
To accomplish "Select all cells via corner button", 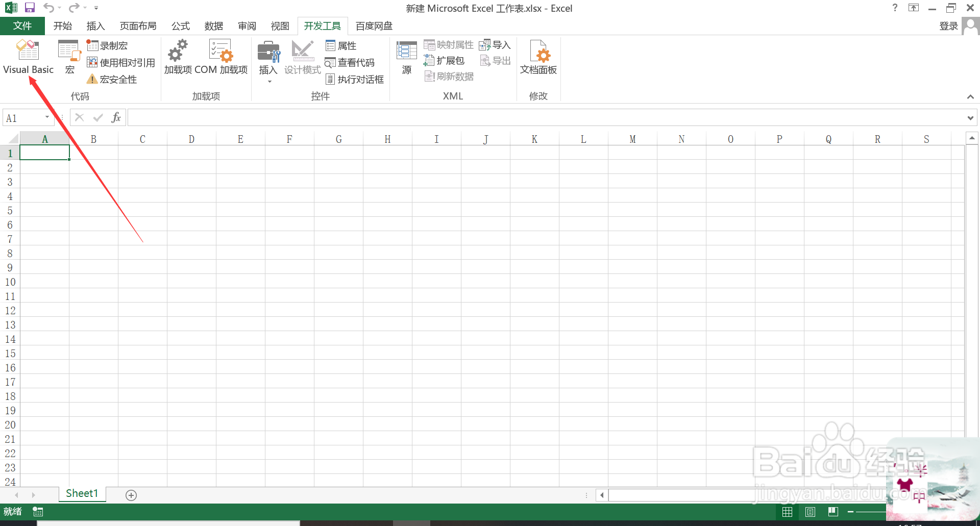I will (x=10, y=139).
